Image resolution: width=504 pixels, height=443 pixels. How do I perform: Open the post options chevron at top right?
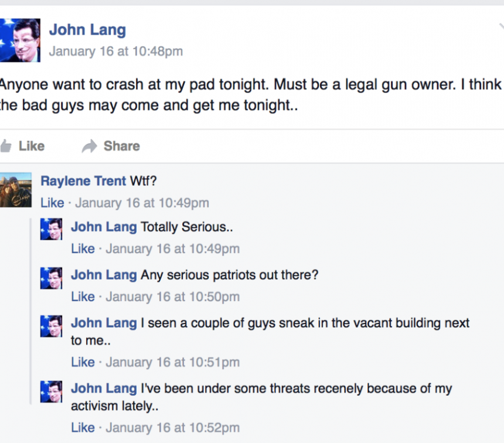500,27
